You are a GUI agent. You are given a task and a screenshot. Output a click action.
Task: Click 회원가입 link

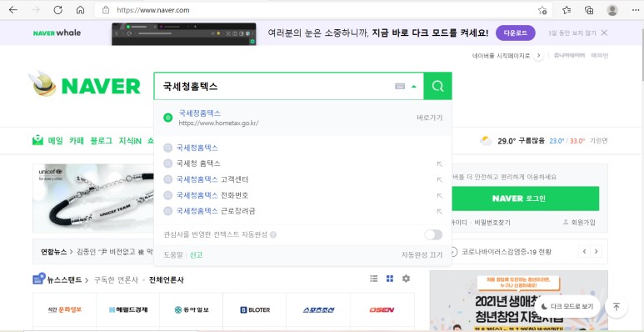click(x=579, y=223)
